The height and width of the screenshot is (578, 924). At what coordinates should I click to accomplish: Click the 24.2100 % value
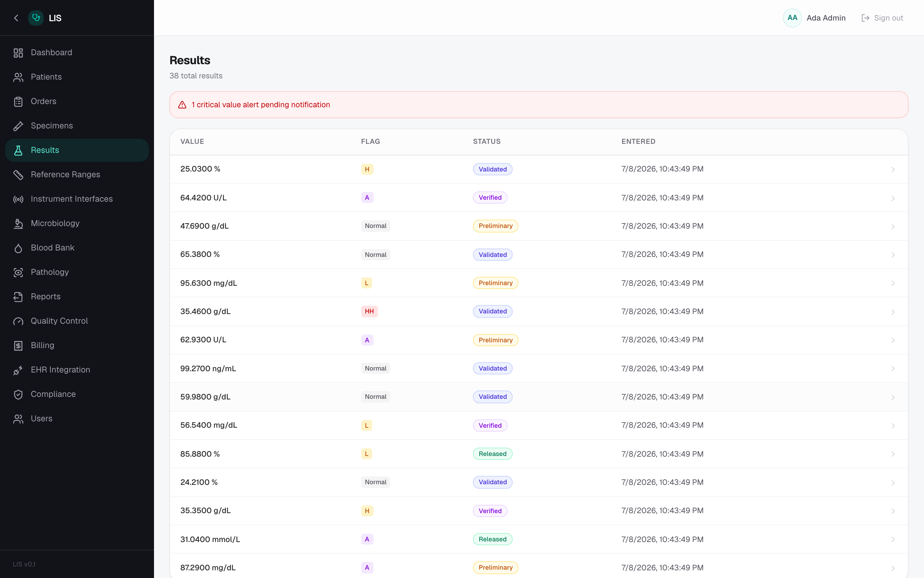(x=199, y=482)
